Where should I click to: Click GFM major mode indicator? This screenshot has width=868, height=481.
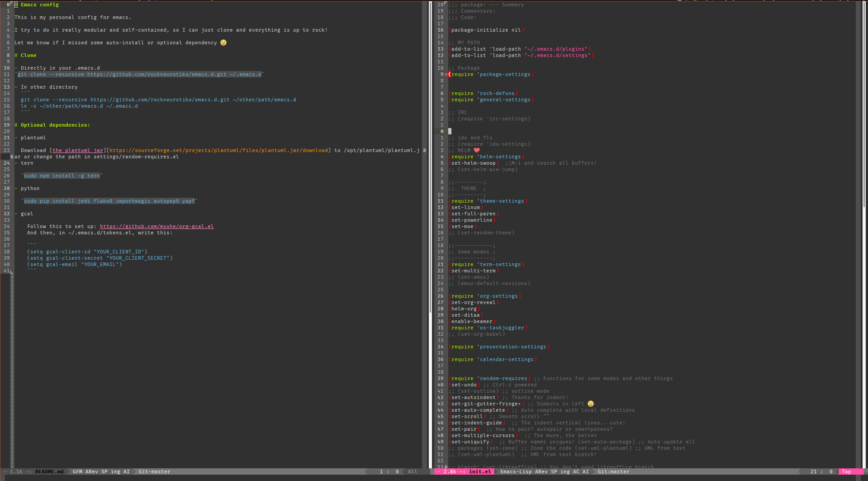pyautogui.click(x=77, y=471)
